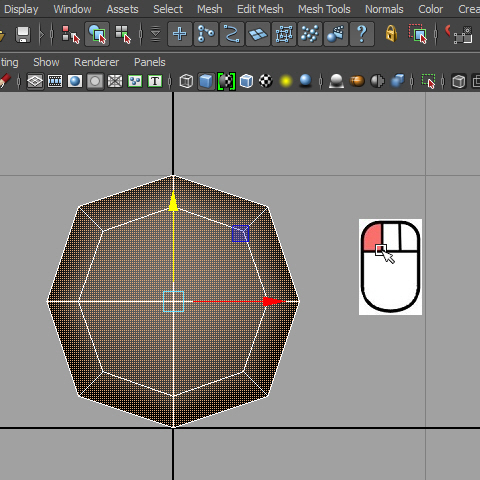The width and height of the screenshot is (480, 480).
Task: Open the Mesh Tools menu
Action: (x=324, y=9)
